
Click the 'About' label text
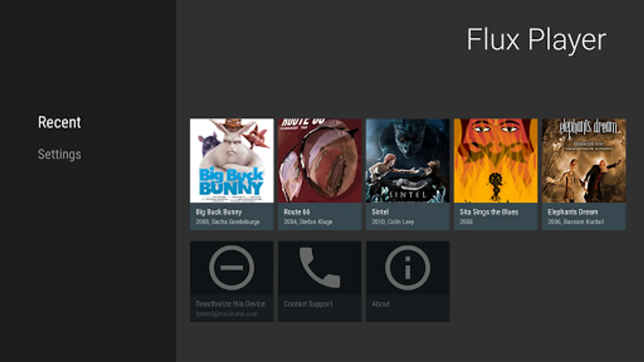click(380, 304)
